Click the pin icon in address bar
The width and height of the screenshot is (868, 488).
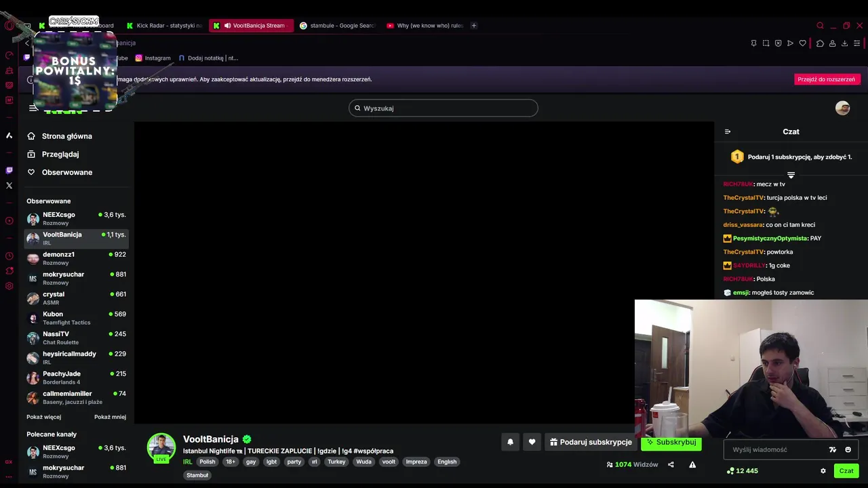[753, 43]
